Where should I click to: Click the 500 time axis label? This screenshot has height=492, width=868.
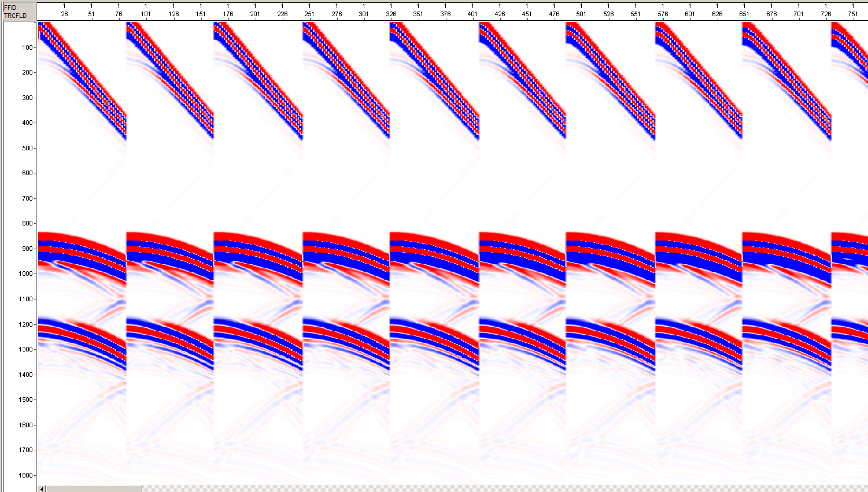[x=27, y=148]
